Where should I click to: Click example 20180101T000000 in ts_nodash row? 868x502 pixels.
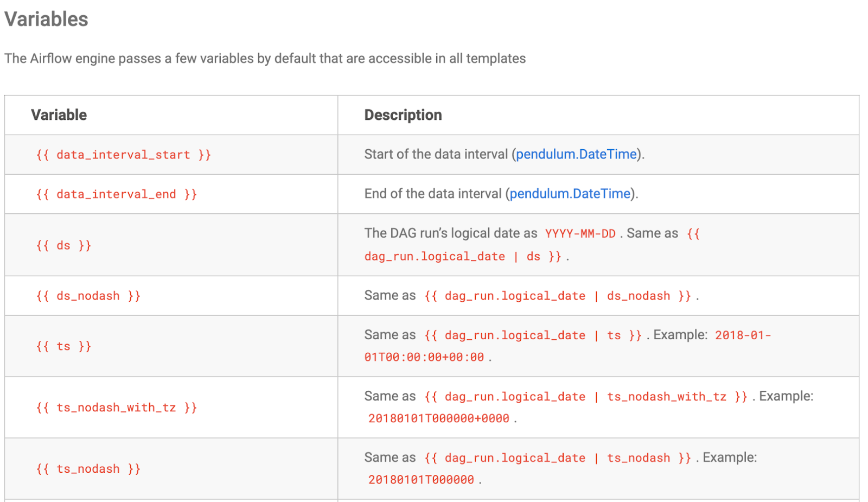point(421,480)
